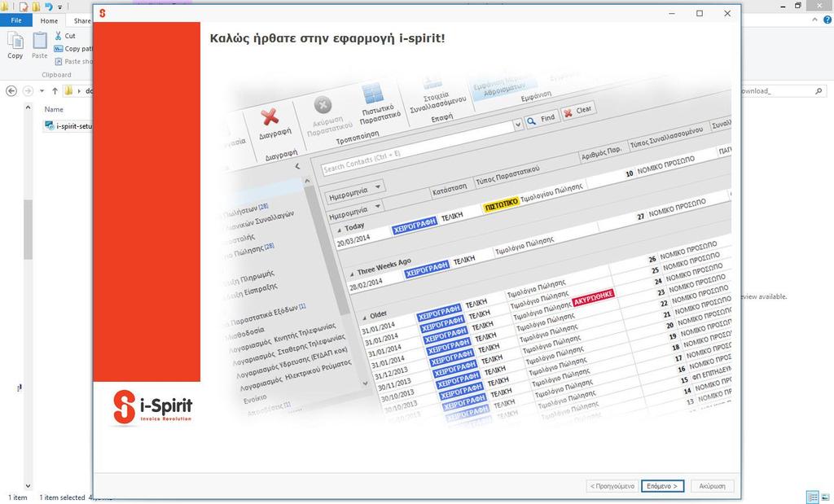Click the search magnifier icon in Explorer
Screen dimensions: 834x504
pos(819,91)
